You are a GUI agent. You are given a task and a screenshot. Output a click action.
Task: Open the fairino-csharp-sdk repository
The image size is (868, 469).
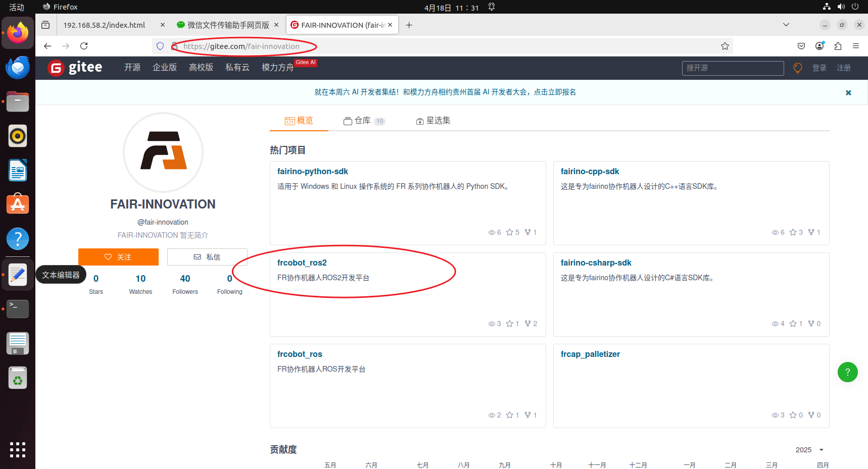coord(596,263)
